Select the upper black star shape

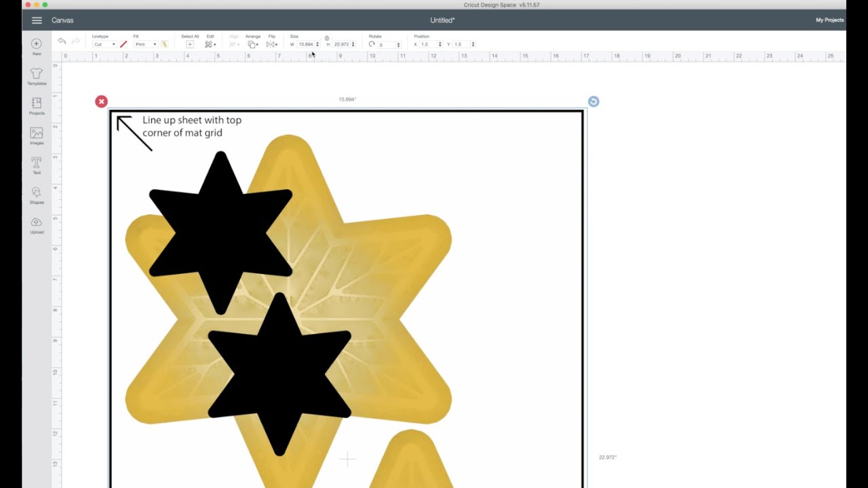(x=220, y=232)
